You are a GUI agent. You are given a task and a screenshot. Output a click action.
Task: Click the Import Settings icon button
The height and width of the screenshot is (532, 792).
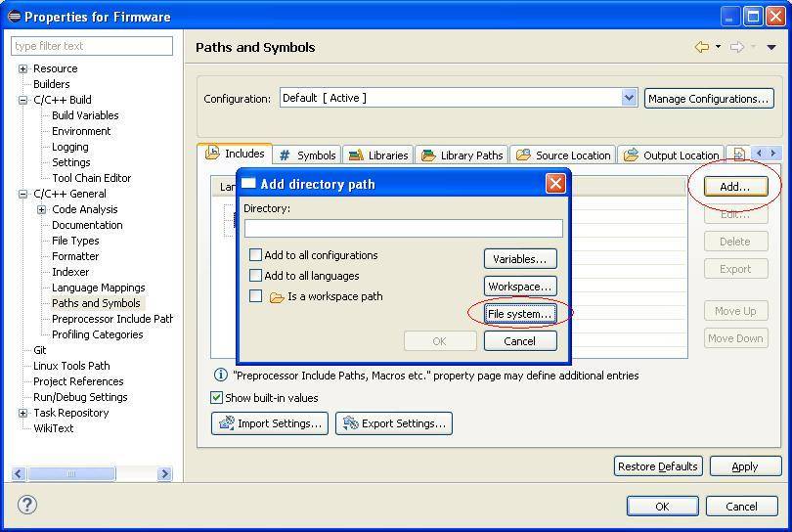pos(270,423)
